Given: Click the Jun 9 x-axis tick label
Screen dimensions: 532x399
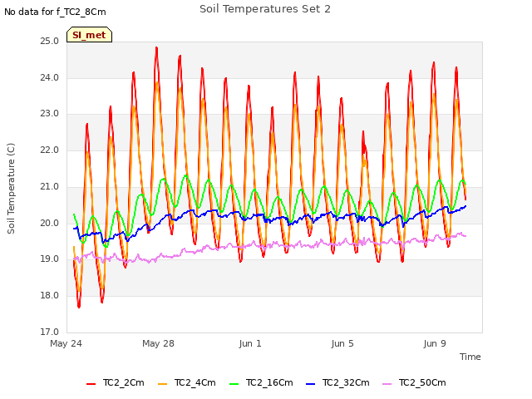Looking at the screenshot, I should coord(435,343).
